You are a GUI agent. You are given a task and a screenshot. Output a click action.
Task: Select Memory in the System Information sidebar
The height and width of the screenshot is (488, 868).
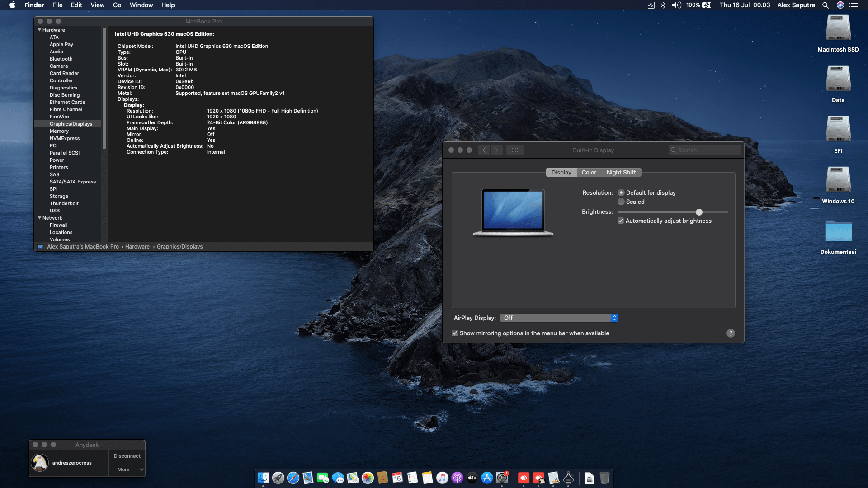pyautogui.click(x=59, y=131)
